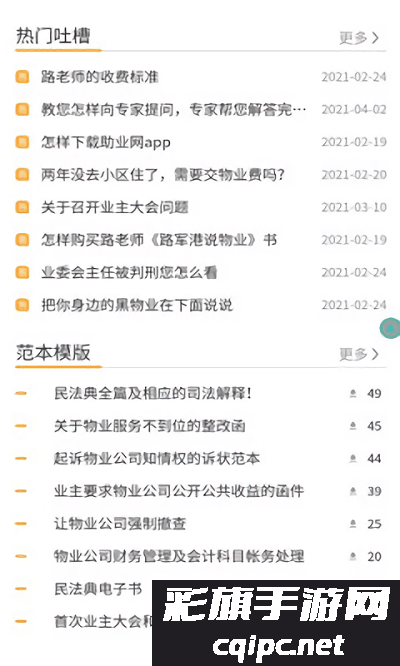This screenshot has width=400, height=666.
Task: Click orange icon beside 关于召开业主大会问题
Action: (x=22, y=207)
